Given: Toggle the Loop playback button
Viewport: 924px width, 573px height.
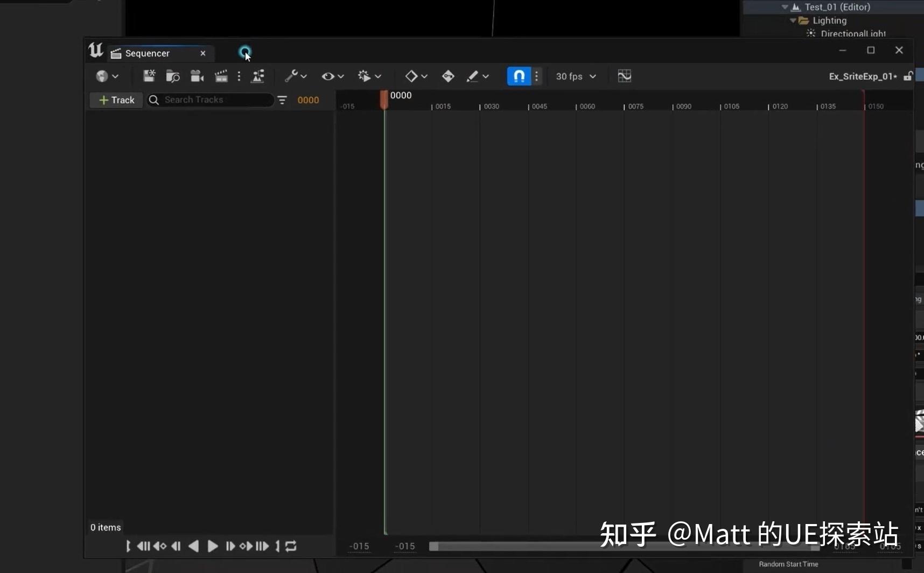Looking at the screenshot, I should 291,546.
